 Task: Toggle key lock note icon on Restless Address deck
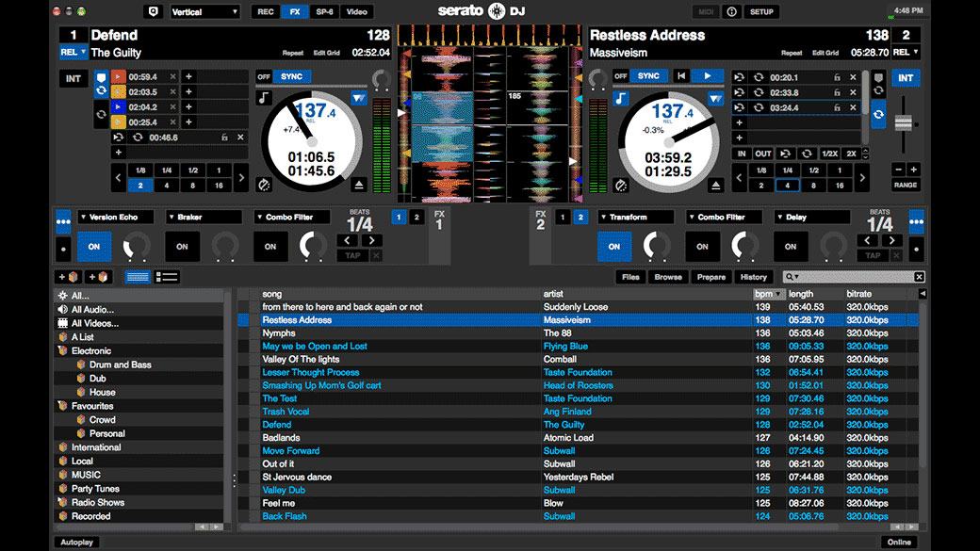pyautogui.click(x=621, y=98)
